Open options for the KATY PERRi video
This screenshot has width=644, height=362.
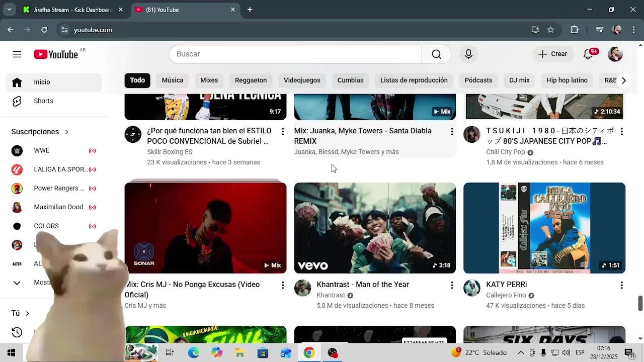621,285
